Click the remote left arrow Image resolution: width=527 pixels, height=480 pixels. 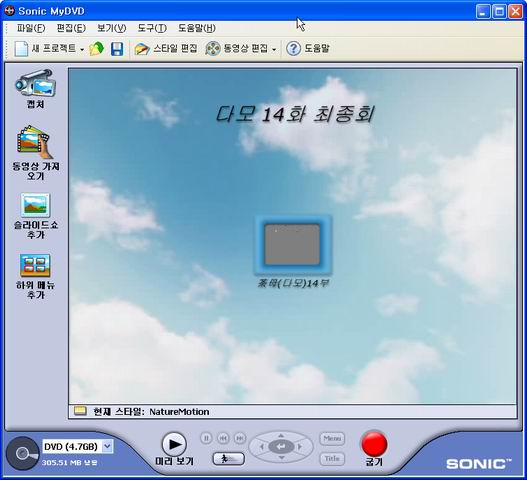[261, 447]
